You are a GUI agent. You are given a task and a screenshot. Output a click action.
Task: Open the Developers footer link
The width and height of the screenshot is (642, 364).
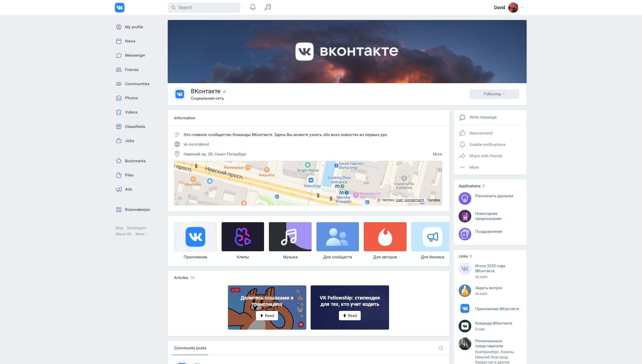pos(136,228)
